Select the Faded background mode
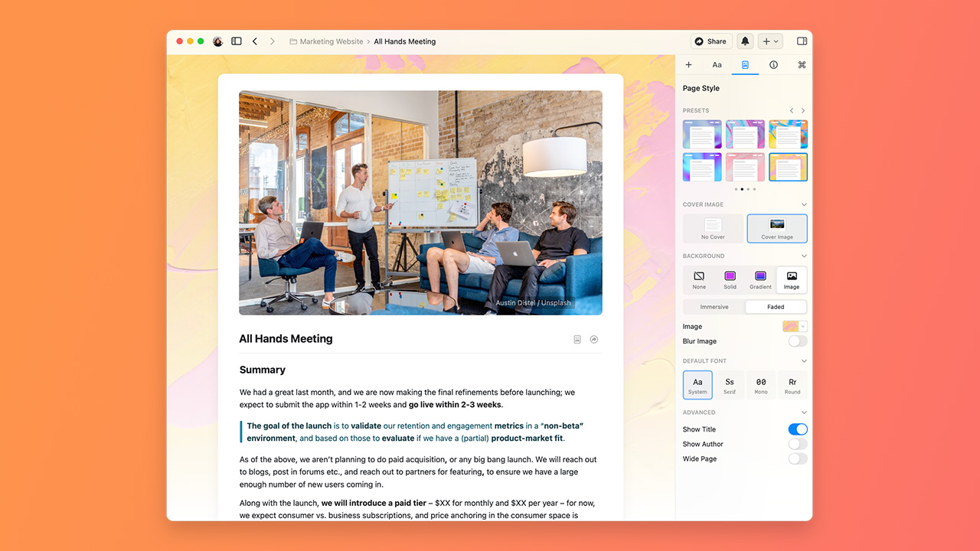The height and width of the screenshot is (551, 980). (x=776, y=306)
